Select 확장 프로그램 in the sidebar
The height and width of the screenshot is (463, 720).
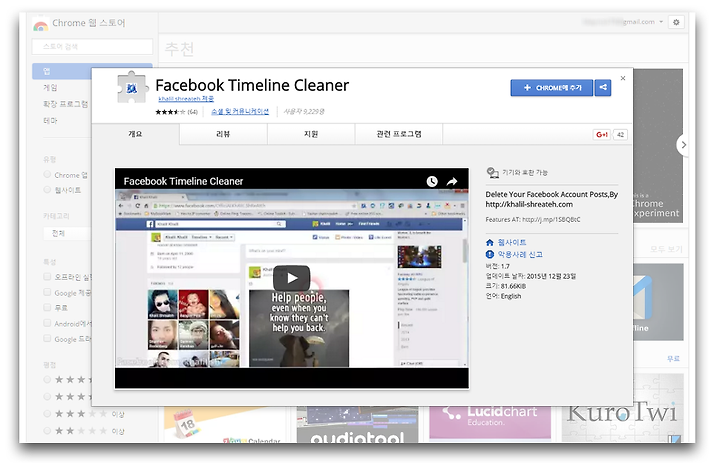(x=66, y=104)
